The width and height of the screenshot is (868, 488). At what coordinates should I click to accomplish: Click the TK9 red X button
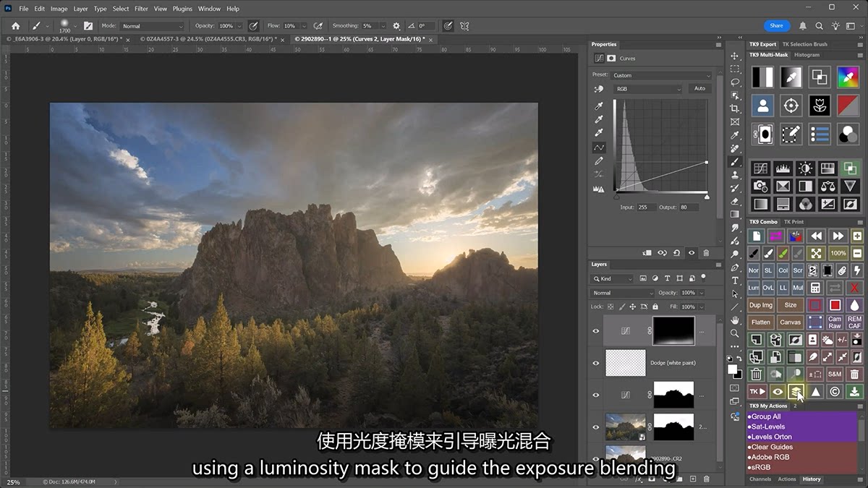click(x=855, y=287)
